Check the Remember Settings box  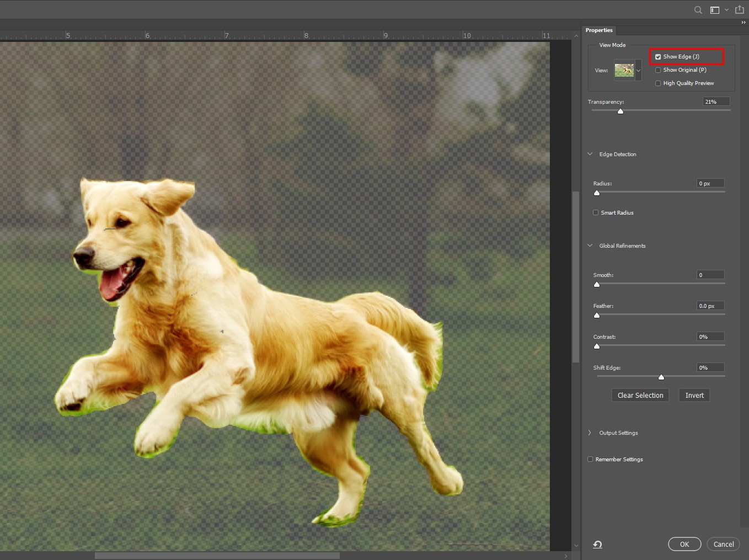coord(590,459)
